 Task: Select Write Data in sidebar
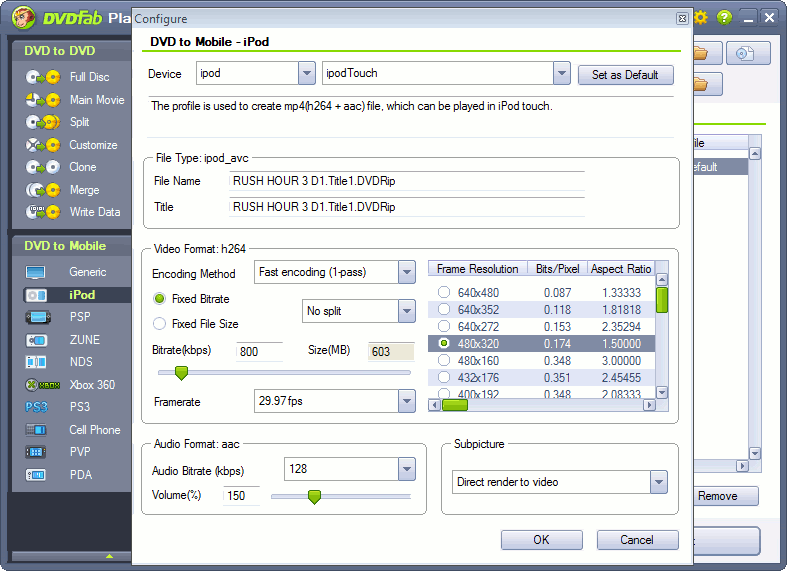(x=94, y=212)
